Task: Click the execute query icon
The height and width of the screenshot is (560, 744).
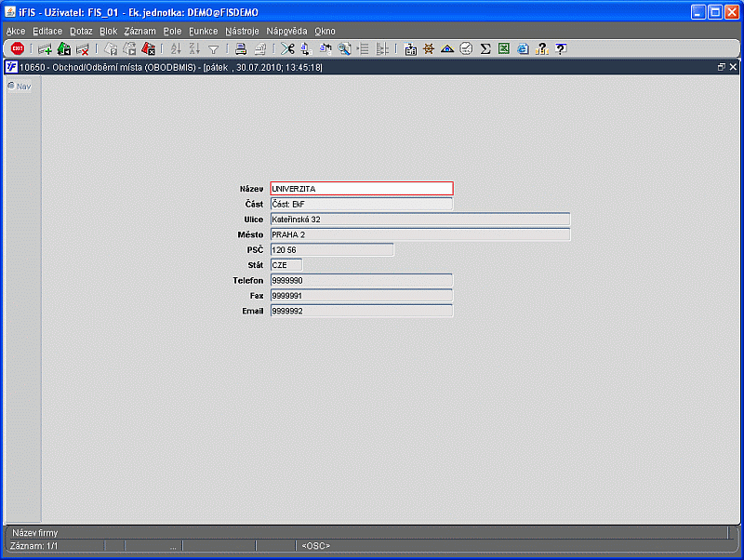Action: tap(129, 48)
